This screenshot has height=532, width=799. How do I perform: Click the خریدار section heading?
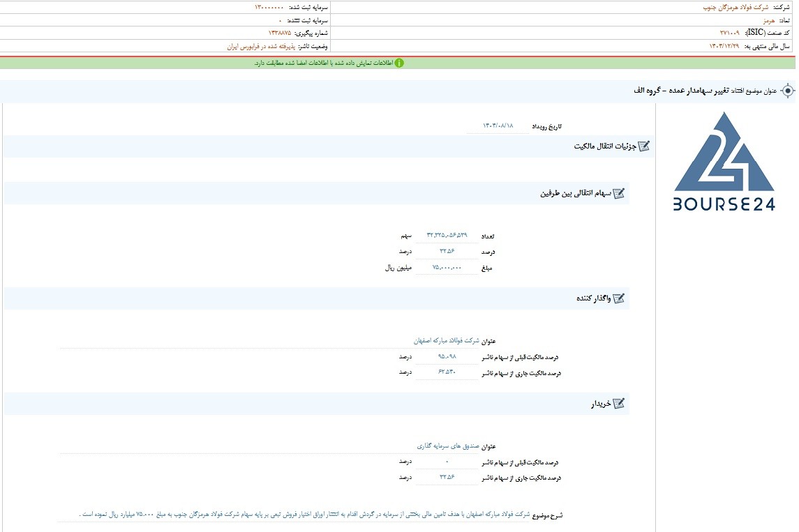pyautogui.click(x=601, y=404)
